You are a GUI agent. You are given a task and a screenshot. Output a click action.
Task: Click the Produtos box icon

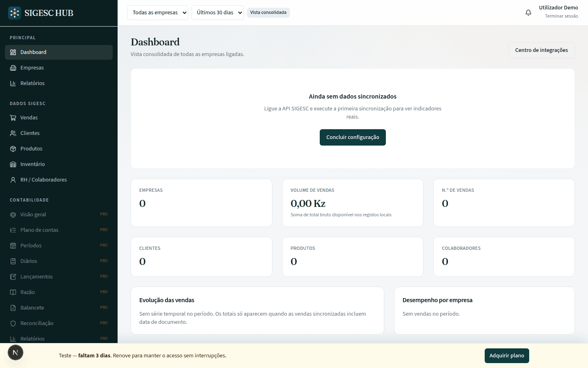pos(13,149)
